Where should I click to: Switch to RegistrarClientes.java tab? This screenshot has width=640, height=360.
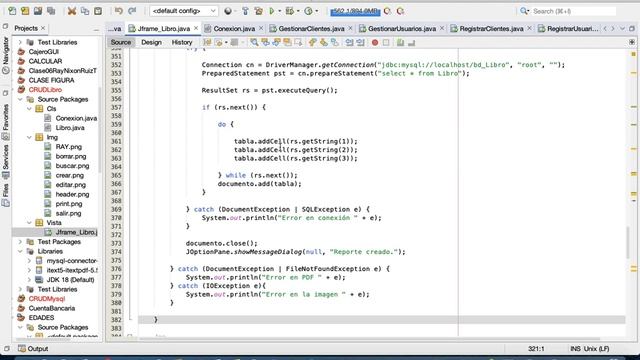click(x=491, y=29)
